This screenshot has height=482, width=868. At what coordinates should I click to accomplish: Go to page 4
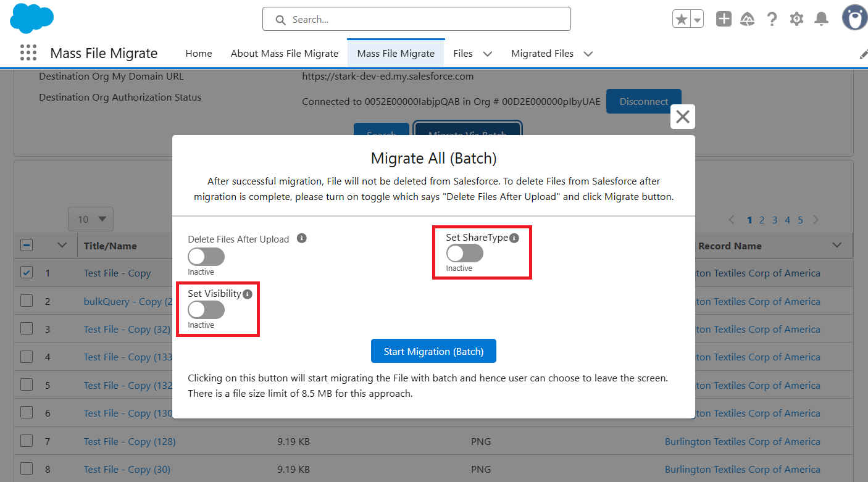pos(788,220)
